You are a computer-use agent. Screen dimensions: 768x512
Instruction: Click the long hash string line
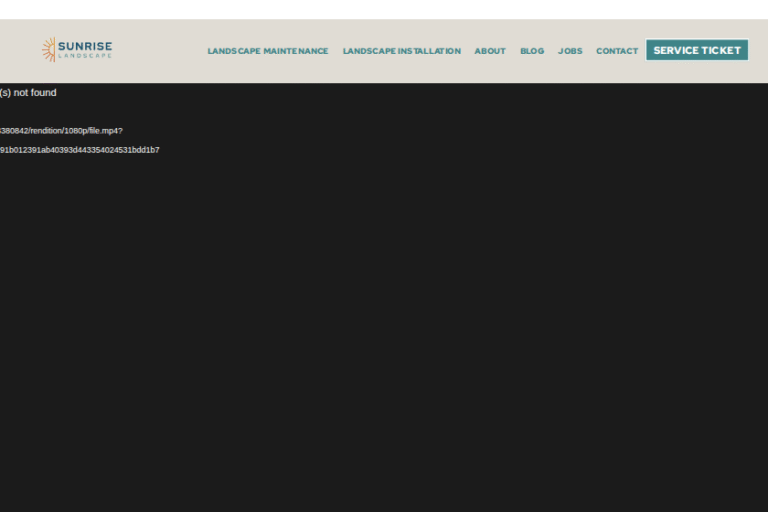[x=79, y=150]
